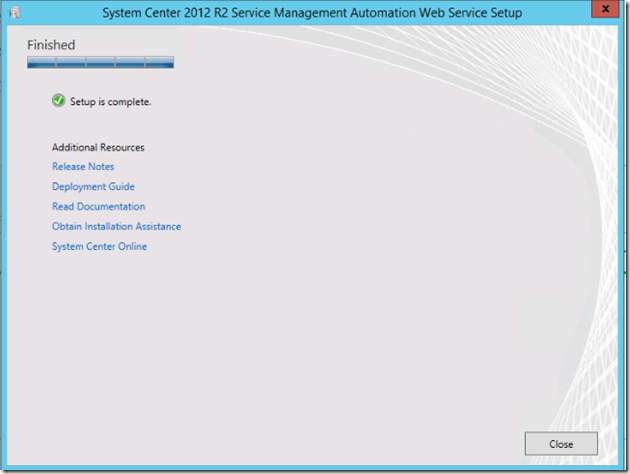Click the last segment of progress bar
The image size is (630, 474).
pos(160,62)
